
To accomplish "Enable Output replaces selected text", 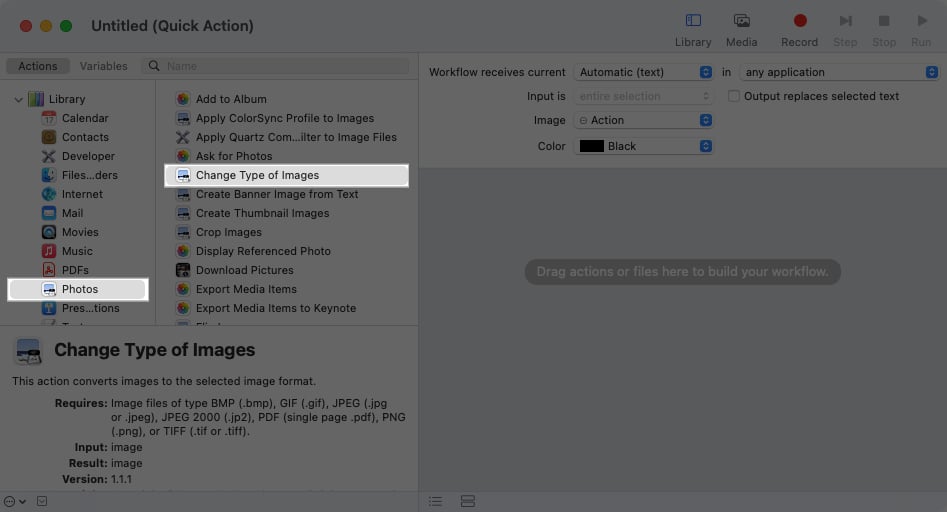I will coord(733,96).
